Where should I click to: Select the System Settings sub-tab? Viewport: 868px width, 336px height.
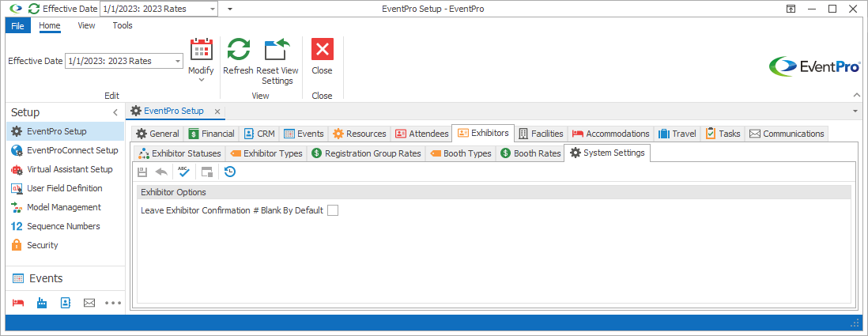point(606,153)
